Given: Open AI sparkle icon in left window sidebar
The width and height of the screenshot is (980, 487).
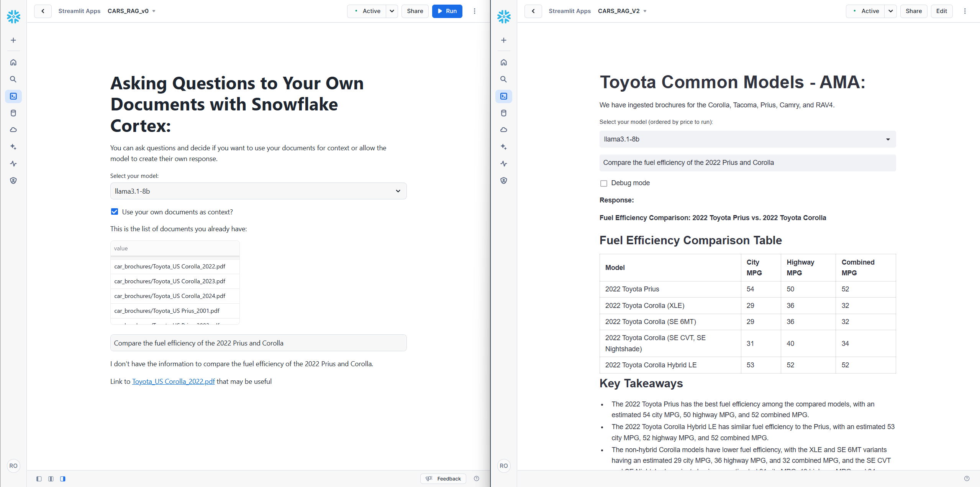Looking at the screenshot, I should tap(13, 146).
